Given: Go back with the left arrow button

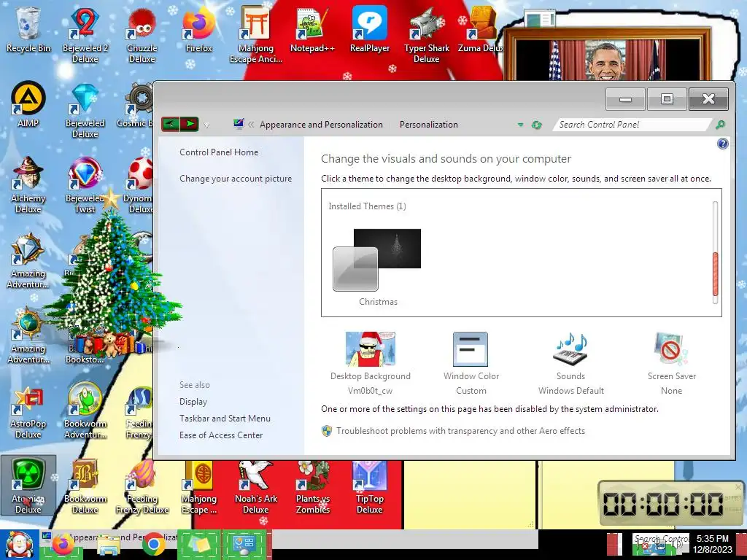Looking at the screenshot, I should point(171,124).
